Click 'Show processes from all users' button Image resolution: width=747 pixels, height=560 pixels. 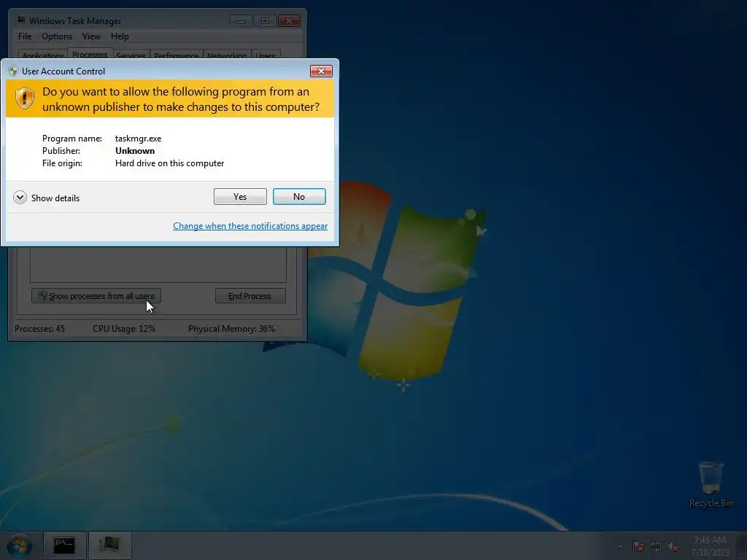96,296
